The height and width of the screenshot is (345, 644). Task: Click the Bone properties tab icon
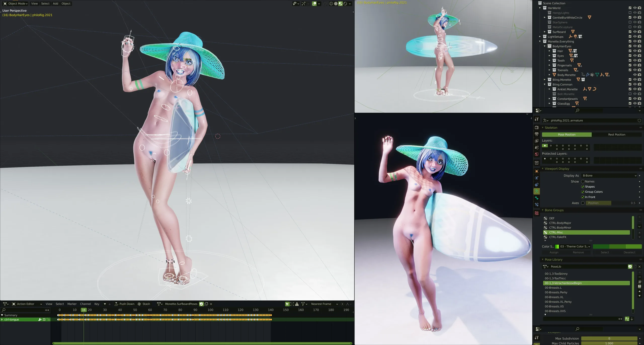(x=537, y=198)
